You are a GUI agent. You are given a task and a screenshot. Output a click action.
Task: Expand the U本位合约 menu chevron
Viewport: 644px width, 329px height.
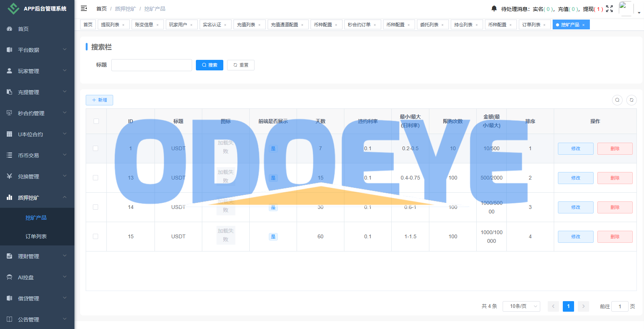[x=65, y=134]
